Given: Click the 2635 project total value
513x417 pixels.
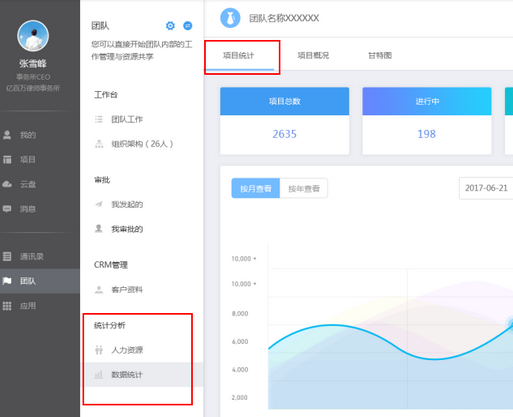Looking at the screenshot, I should (x=285, y=134).
